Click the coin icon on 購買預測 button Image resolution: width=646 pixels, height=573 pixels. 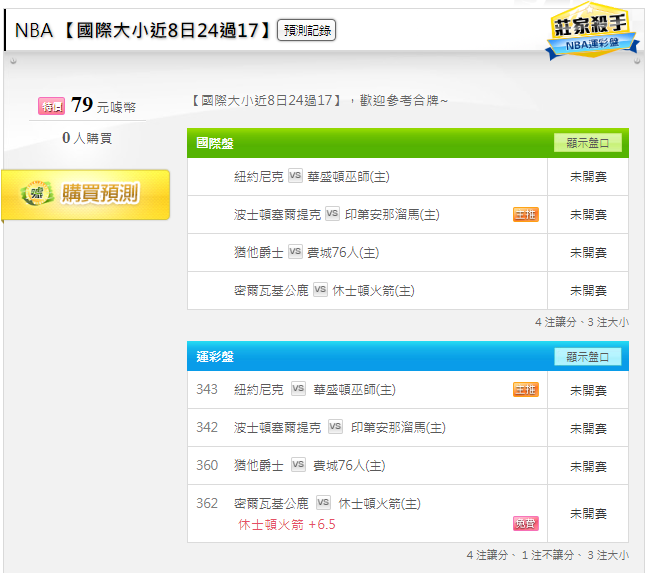coord(37,193)
